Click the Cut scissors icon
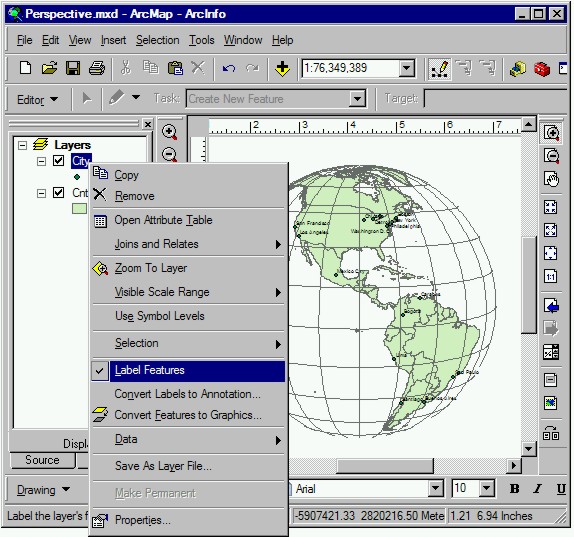Screen dimensions: 574x537 (x=126, y=68)
